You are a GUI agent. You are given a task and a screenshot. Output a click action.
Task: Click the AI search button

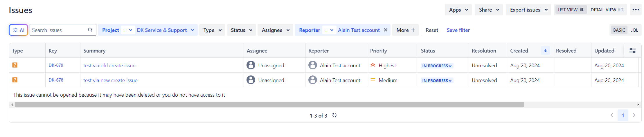pos(18,30)
